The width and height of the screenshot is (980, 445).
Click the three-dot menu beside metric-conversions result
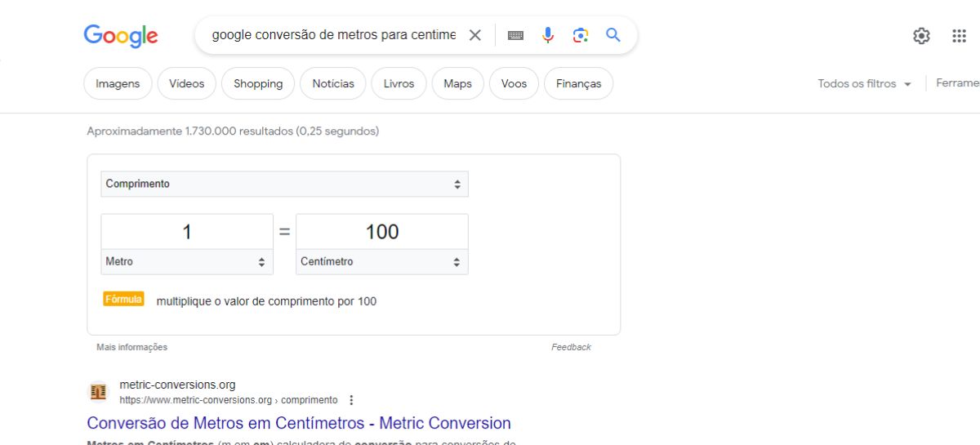(x=351, y=400)
